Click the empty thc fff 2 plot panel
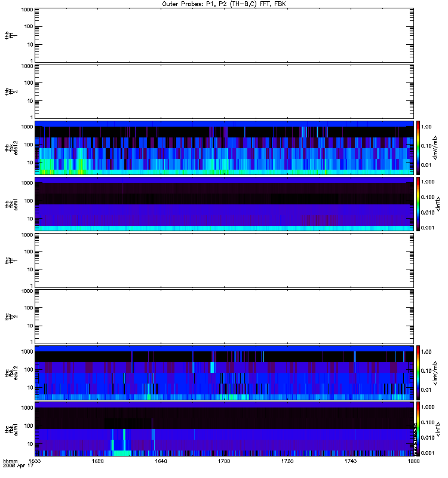The width and height of the screenshot is (448, 478). coord(224,317)
